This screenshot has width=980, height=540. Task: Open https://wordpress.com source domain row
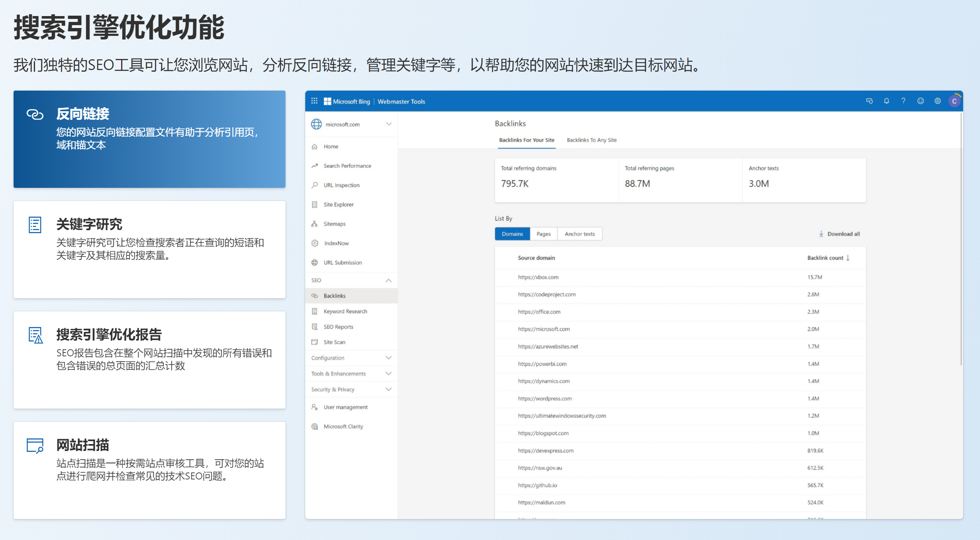680,398
